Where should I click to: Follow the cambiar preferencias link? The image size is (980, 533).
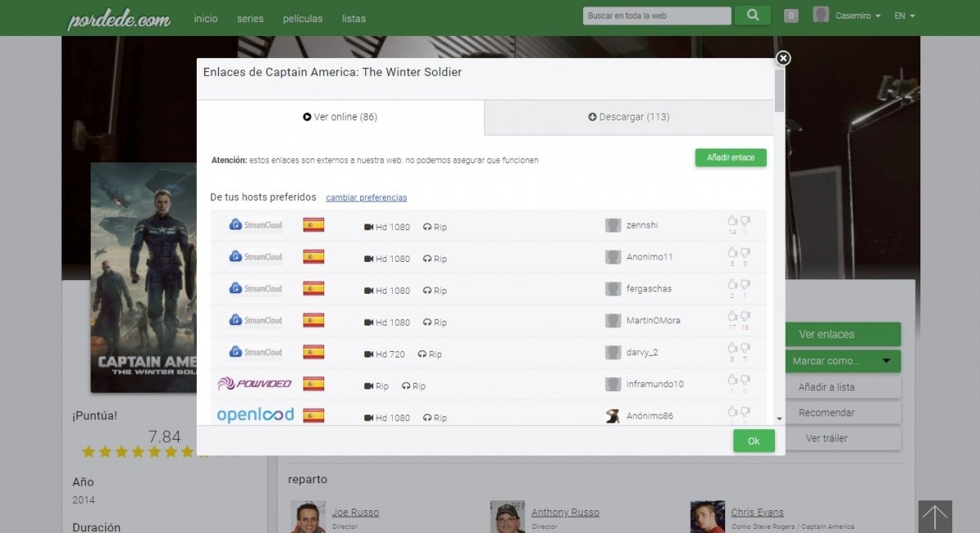(x=367, y=198)
